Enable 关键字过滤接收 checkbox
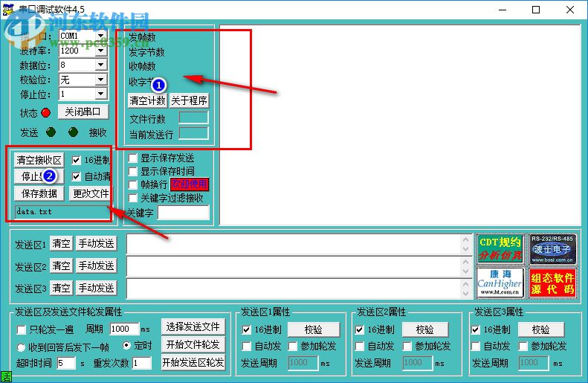The height and width of the screenshot is (383, 588). (x=133, y=198)
